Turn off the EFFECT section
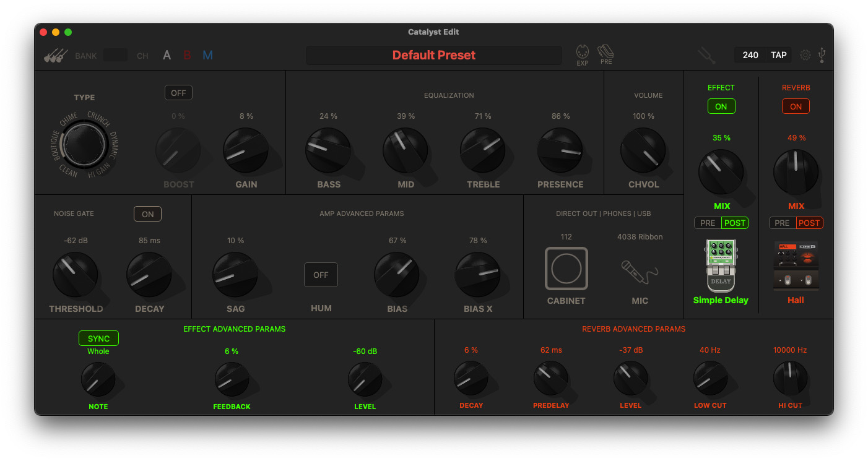Viewport: 868px width, 461px height. (x=721, y=106)
